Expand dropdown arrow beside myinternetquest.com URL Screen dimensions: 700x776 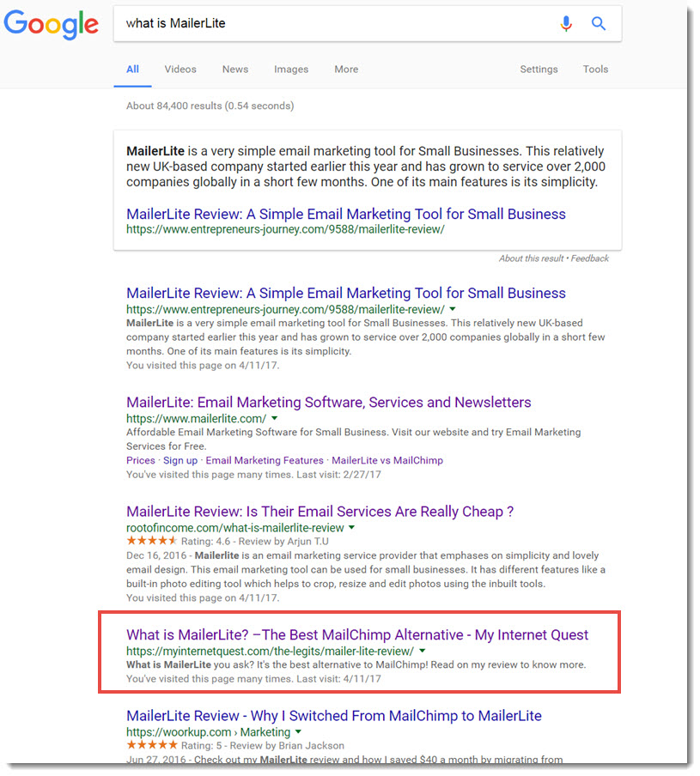coord(423,652)
